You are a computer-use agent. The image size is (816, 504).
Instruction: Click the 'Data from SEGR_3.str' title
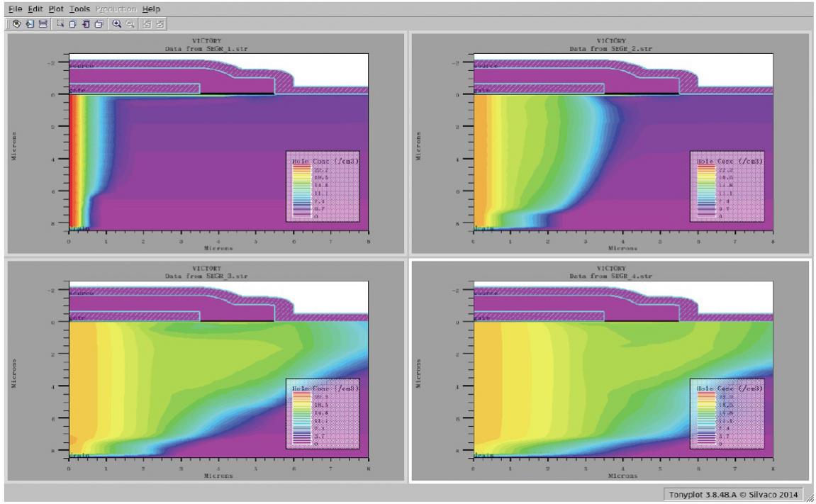(206, 276)
